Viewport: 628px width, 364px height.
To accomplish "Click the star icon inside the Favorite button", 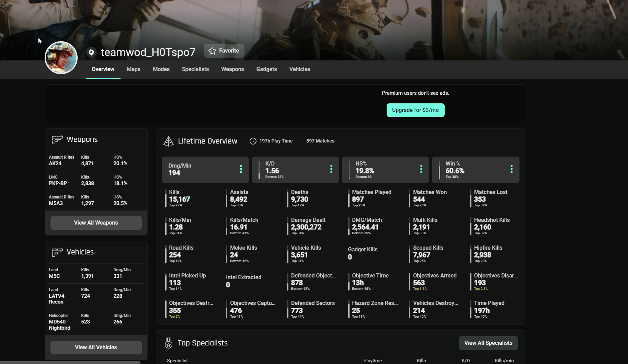I will pos(212,50).
